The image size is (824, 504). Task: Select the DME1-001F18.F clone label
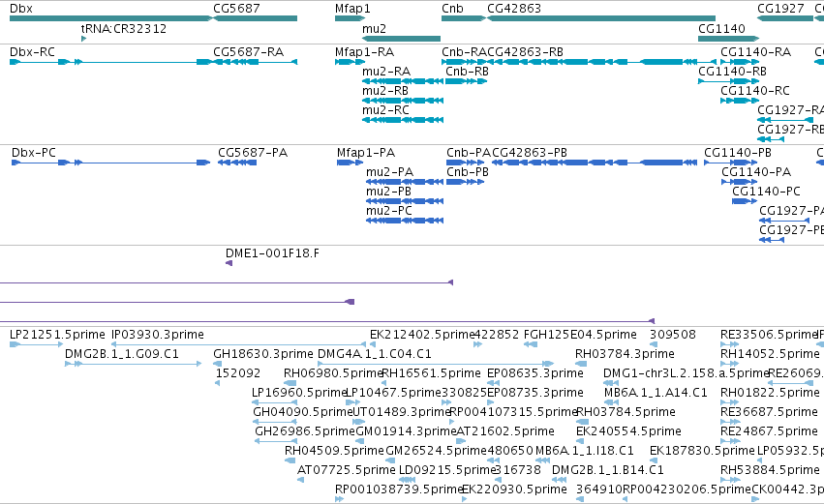[x=272, y=253]
